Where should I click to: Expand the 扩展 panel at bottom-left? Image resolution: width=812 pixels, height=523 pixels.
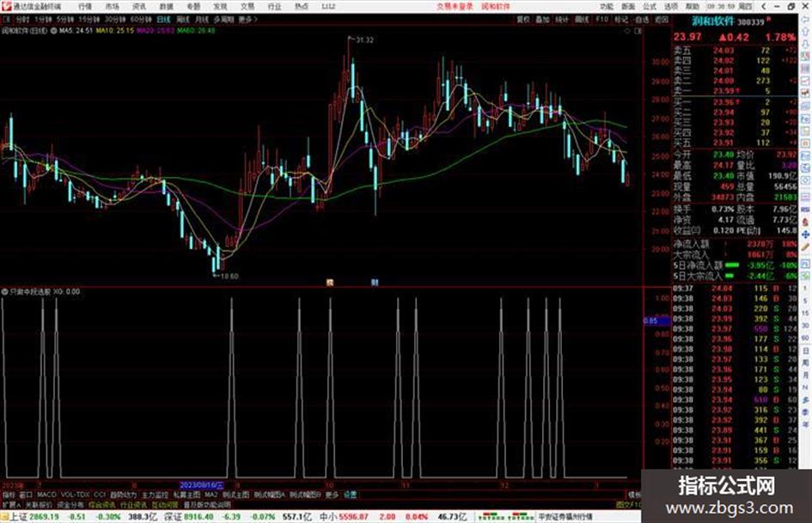pos(10,504)
